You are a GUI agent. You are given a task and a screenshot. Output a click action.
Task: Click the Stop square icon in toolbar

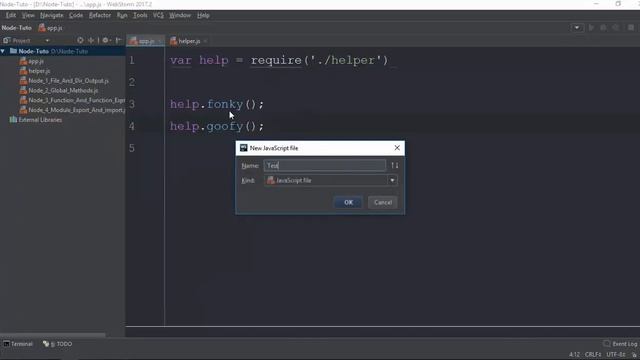[x=631, y=28]
